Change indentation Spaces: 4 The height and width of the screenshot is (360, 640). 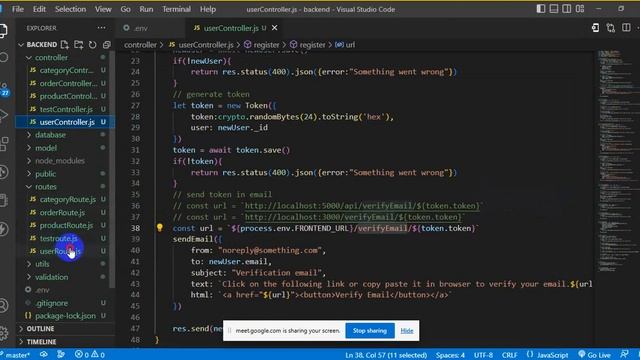click(x=450, y=355)
